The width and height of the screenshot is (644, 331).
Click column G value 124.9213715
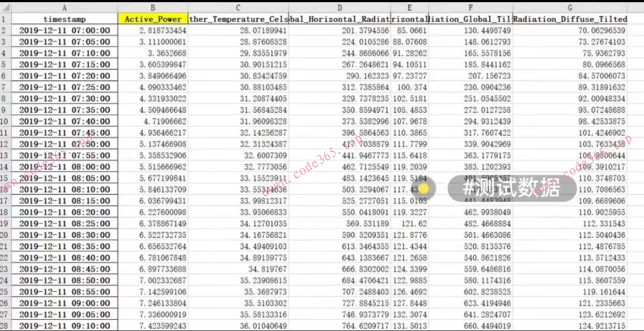[x=570, y=325]
